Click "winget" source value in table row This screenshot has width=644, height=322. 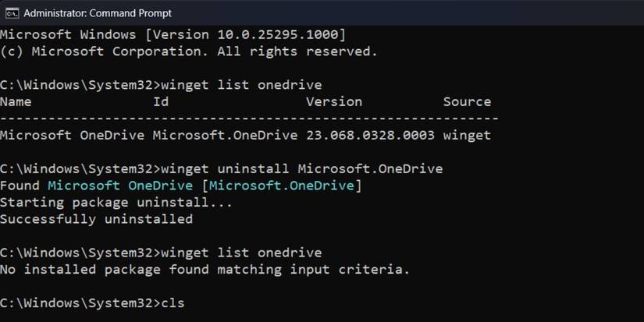tap(467, 135)
